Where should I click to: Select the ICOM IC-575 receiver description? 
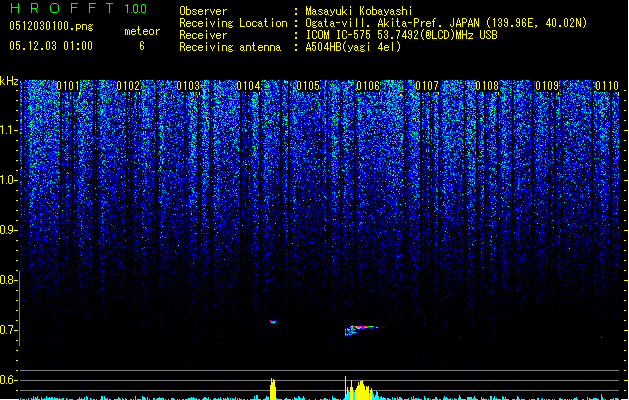[x=402, y=35]
